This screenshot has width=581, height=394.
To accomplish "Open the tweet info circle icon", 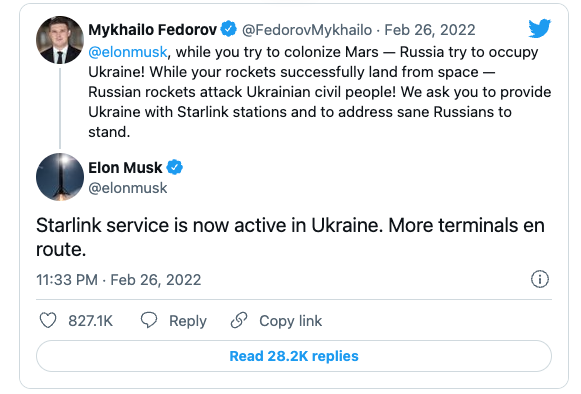I will pyautogui.click(x=540, y=279).
